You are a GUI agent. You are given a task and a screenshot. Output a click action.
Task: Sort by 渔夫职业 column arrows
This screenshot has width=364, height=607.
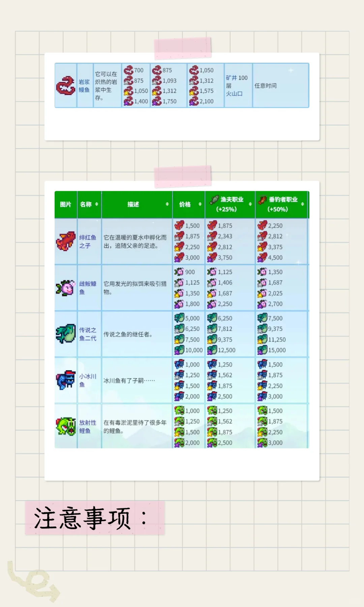click(x=250, y=204)
